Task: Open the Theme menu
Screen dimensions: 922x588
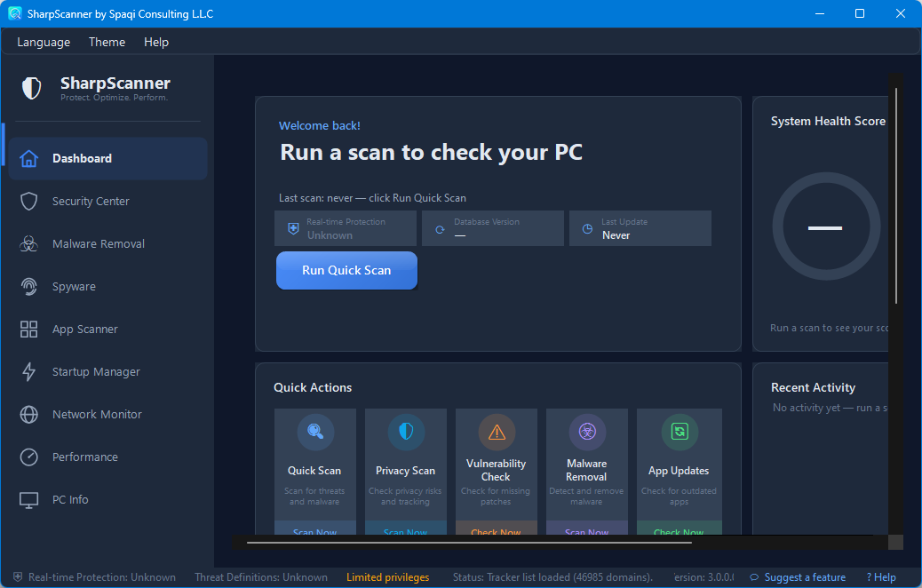Action: click(107, 42)
